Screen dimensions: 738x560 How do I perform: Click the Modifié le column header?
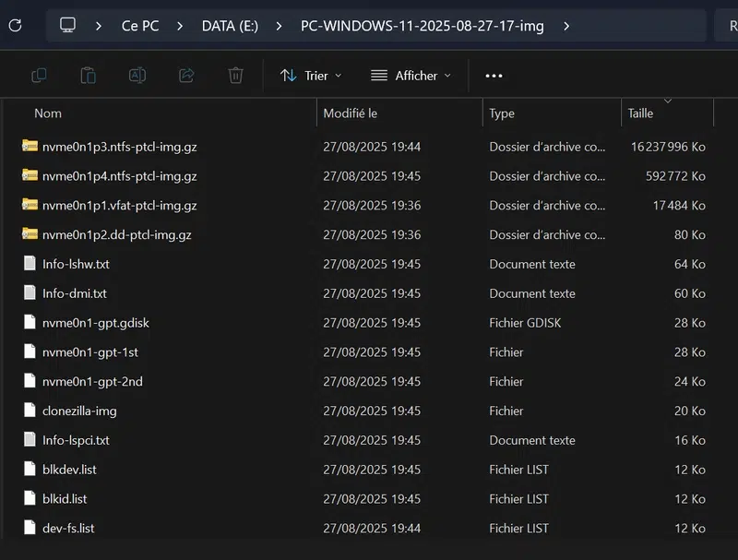351,113
